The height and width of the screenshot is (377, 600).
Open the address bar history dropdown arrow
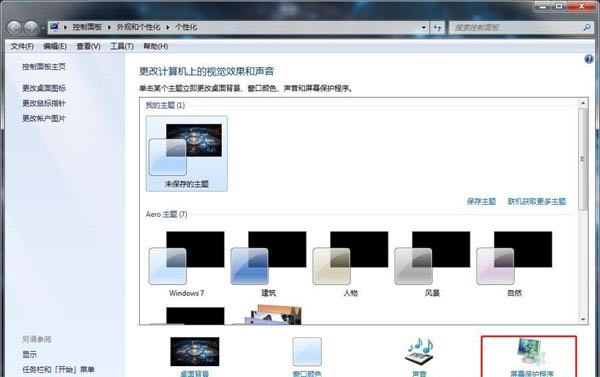click(x=423, y=27)
